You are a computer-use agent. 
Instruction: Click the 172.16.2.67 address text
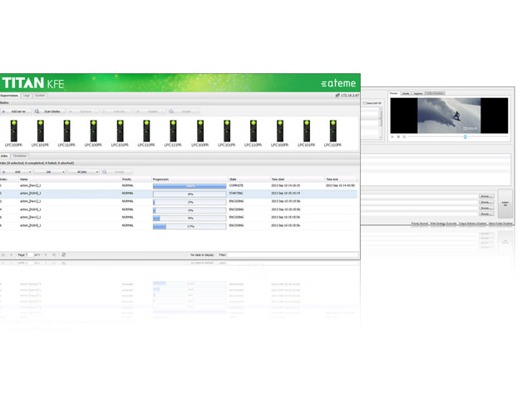pos(350,96)
